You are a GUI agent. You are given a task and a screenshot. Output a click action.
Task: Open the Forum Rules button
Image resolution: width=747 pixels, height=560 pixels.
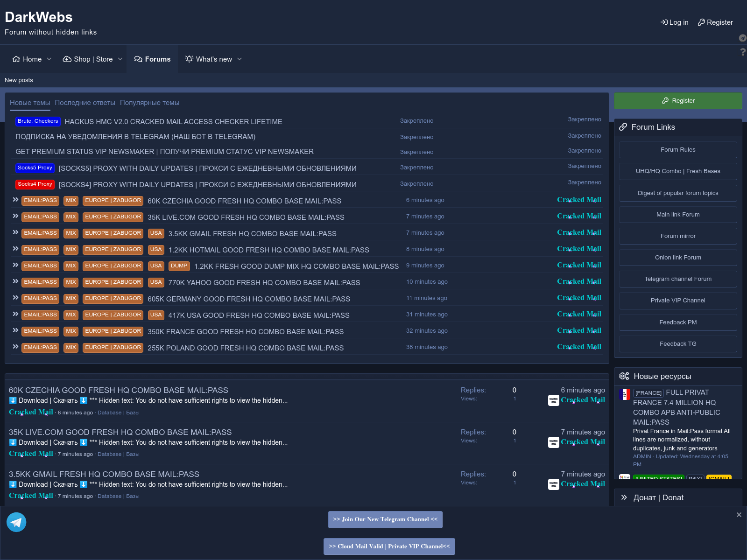pyautogui.click(x=678, y=150)
